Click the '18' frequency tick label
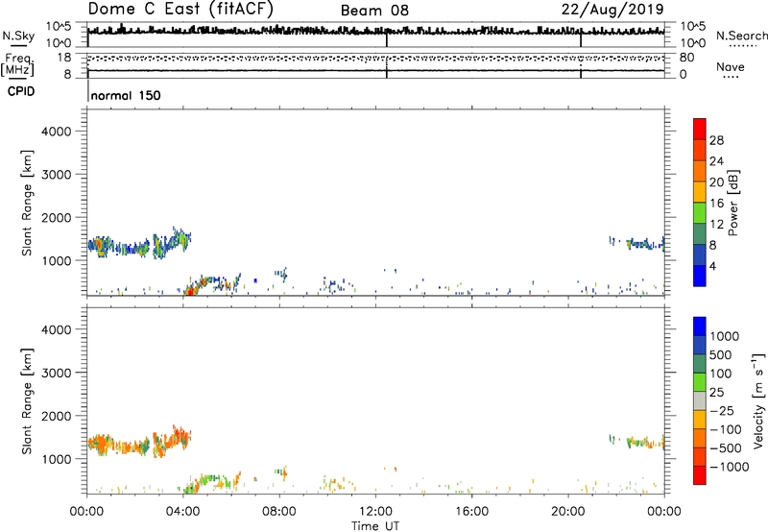 coord(63,58)
